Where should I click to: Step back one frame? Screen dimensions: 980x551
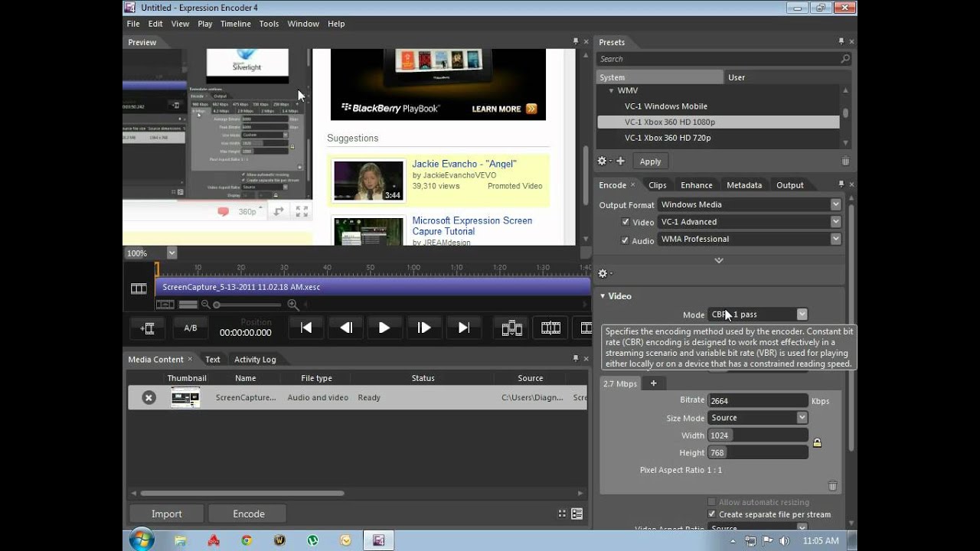pos(346,328)
